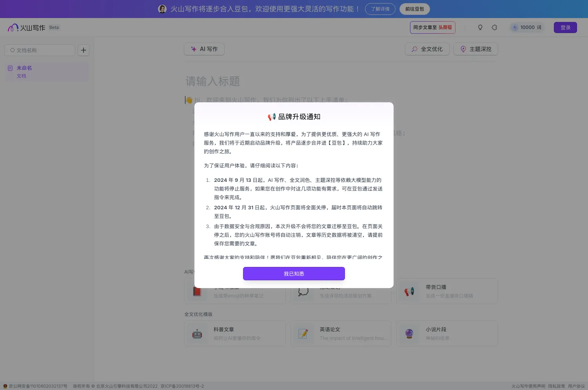
Task: Click the lightning icon on 10000词 counter
Action: (x=515, y=27)
